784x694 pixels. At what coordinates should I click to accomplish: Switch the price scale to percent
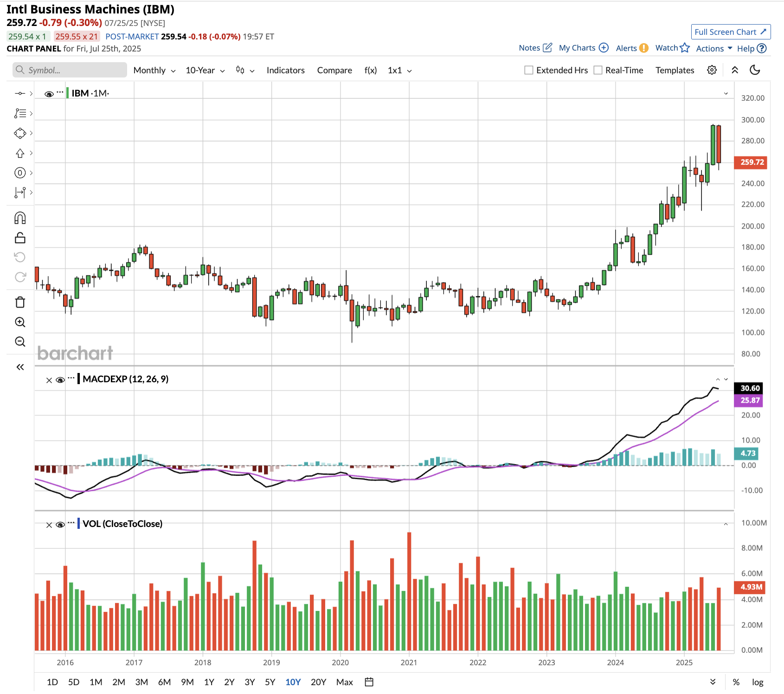[x=736, y=682]
